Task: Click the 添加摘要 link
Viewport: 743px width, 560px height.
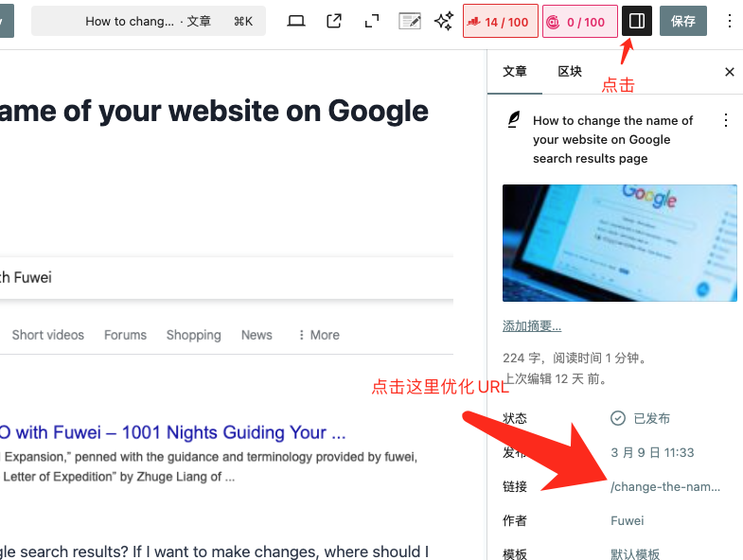Action: point(532,326)
